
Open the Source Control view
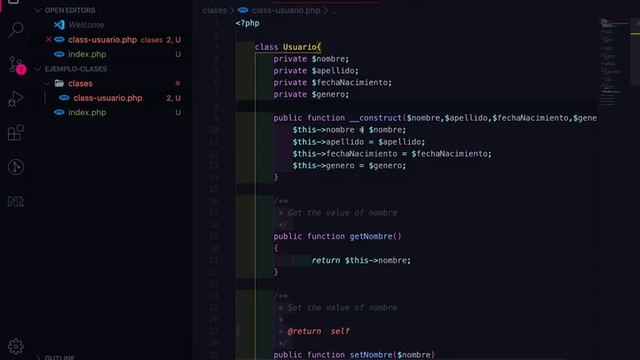coord(16,65)
